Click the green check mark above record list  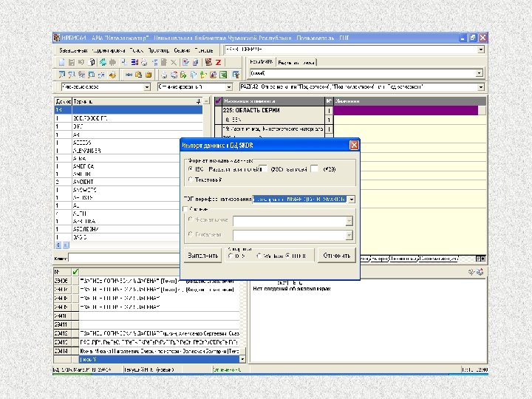click(75, 272)
